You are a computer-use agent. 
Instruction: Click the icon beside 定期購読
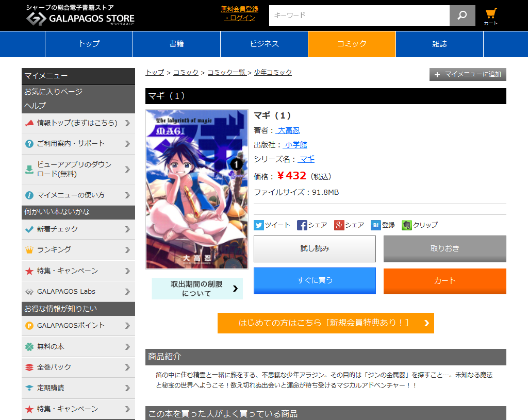coord(29,388)
